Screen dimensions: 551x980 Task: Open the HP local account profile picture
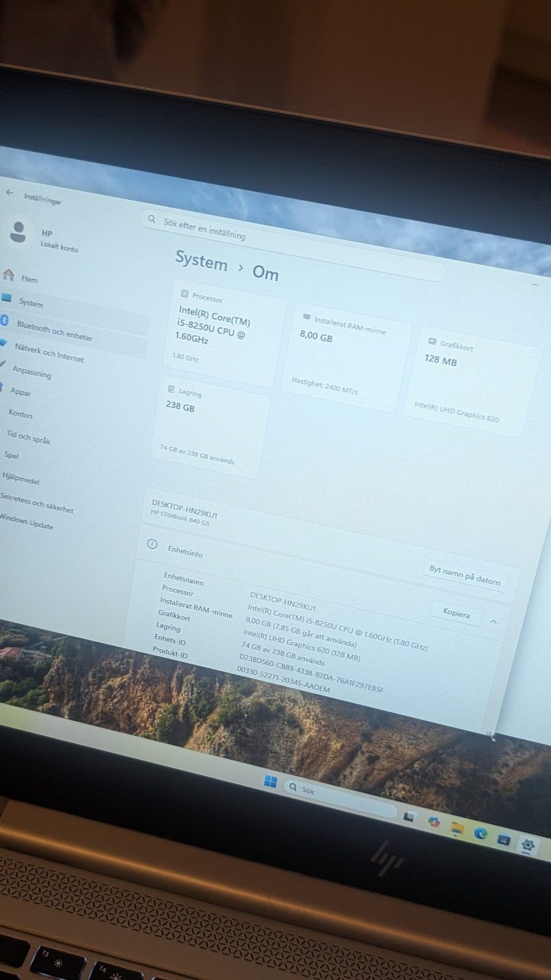click(18, 233)
